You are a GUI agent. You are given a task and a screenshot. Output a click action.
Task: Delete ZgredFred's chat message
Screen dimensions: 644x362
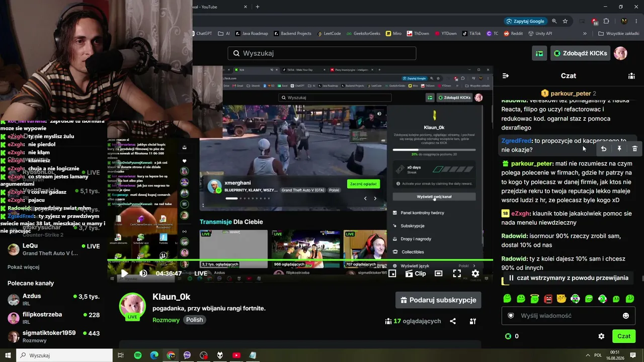(x=635, y=149)
